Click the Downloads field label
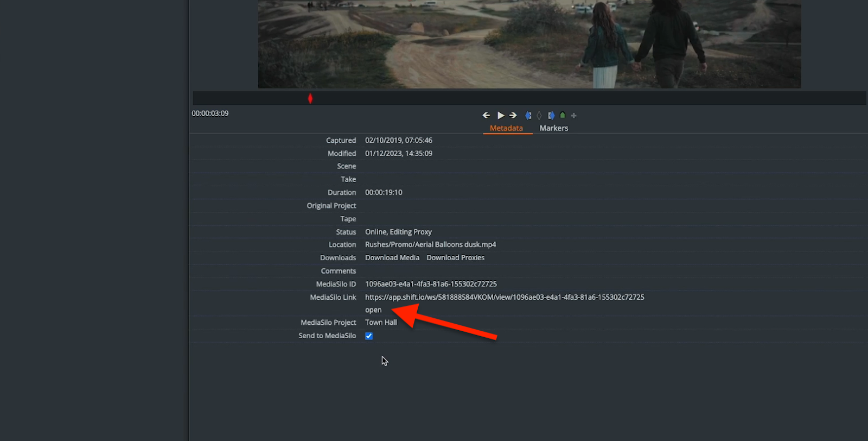868x441 pixels. (338, 257)
